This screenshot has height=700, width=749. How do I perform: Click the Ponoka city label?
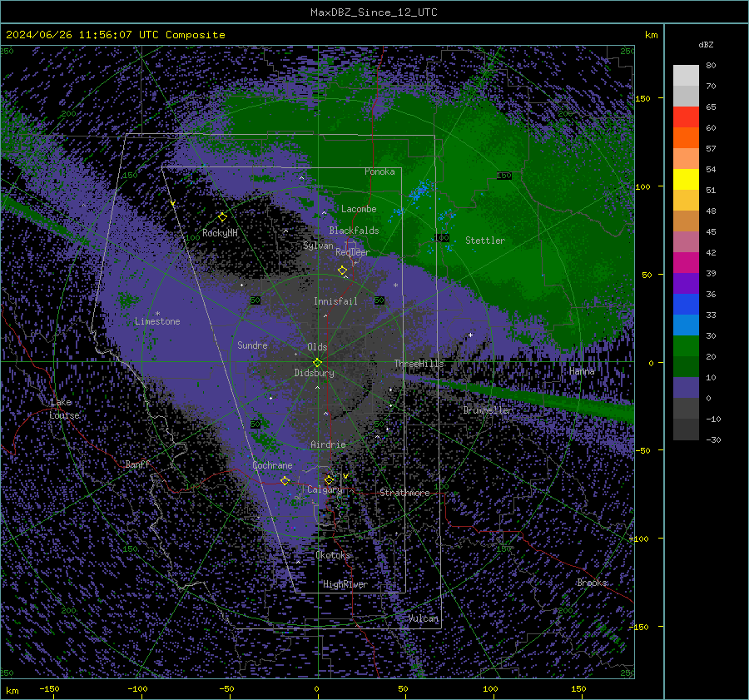379,171
